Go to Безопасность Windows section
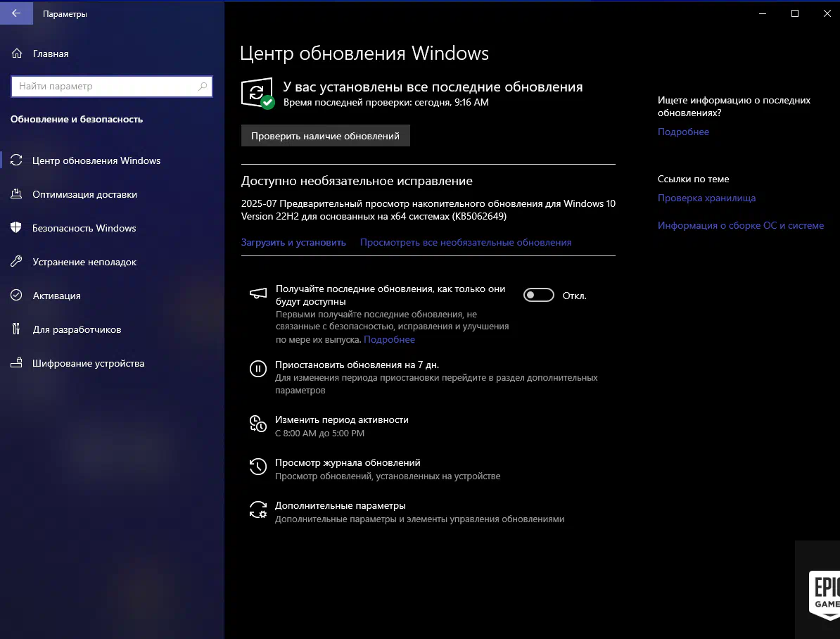This screenshot has width=840, height=639. [84, 228]
